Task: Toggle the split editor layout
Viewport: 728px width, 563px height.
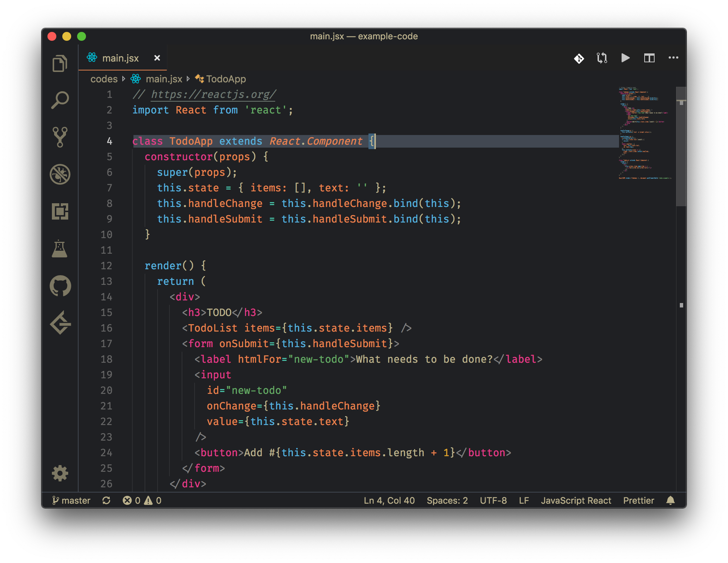Action: tap(649, 58)
